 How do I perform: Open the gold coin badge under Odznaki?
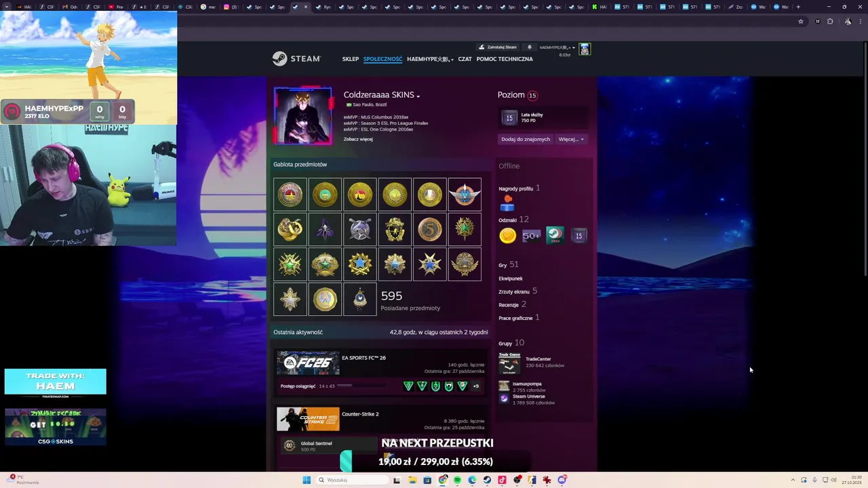pos(507,236)
